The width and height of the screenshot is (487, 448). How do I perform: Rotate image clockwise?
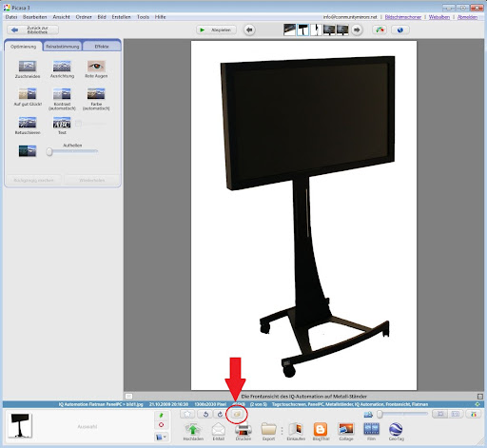(x=220, y=414)
